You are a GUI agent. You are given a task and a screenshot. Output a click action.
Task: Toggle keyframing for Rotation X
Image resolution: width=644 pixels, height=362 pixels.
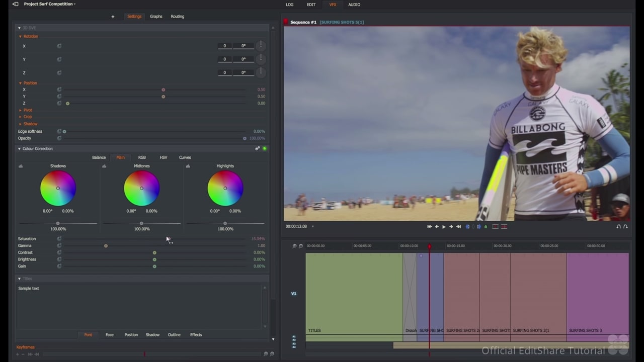point(59,46)
